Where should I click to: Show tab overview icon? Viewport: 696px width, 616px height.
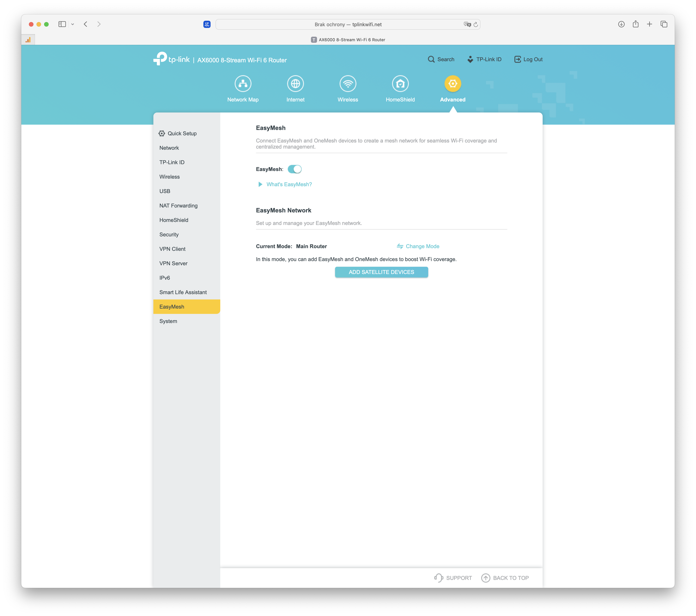pos(664,24)
